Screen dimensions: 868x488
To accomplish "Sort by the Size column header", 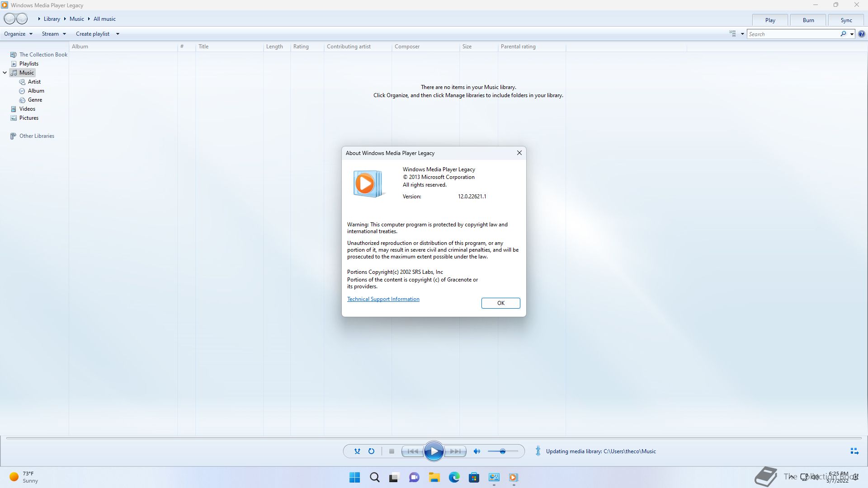I will coord(478,47).
